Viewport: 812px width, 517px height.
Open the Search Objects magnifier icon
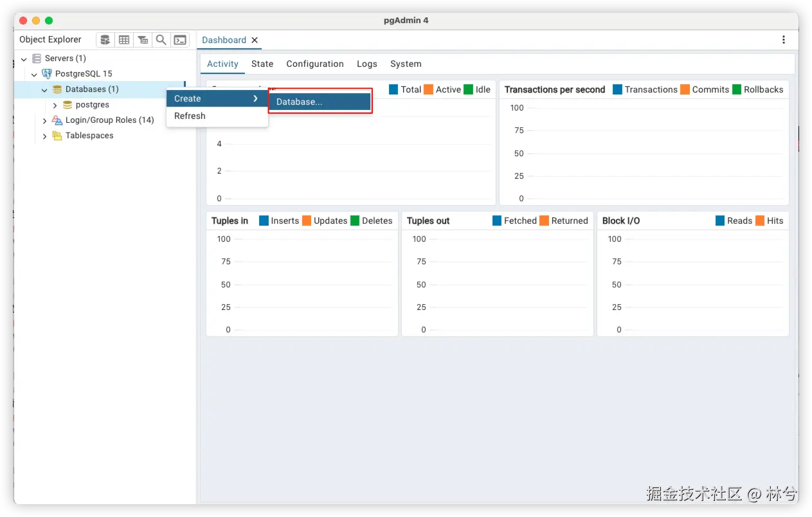click(x=161, y=40)
